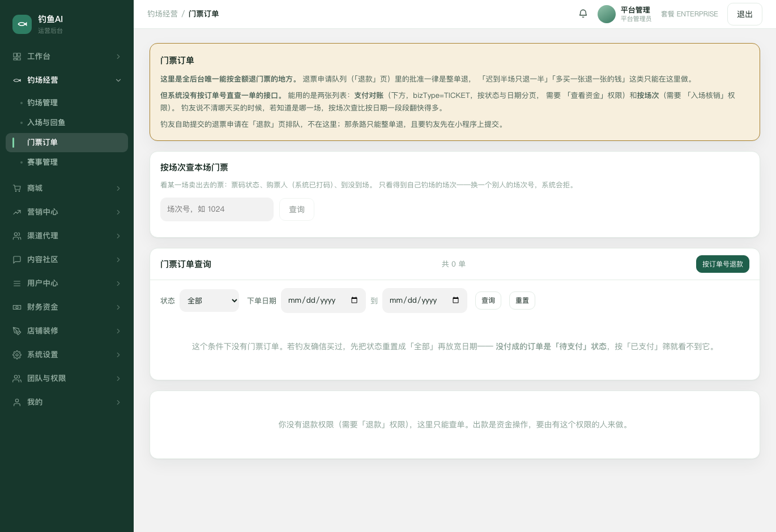
Task: Click the 渠道代理 people icon
Action: click(17, 236)
